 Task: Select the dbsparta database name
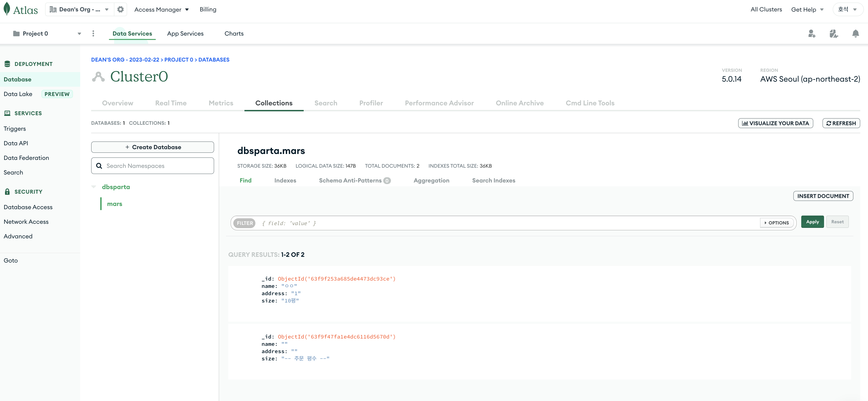pos(116,187)
